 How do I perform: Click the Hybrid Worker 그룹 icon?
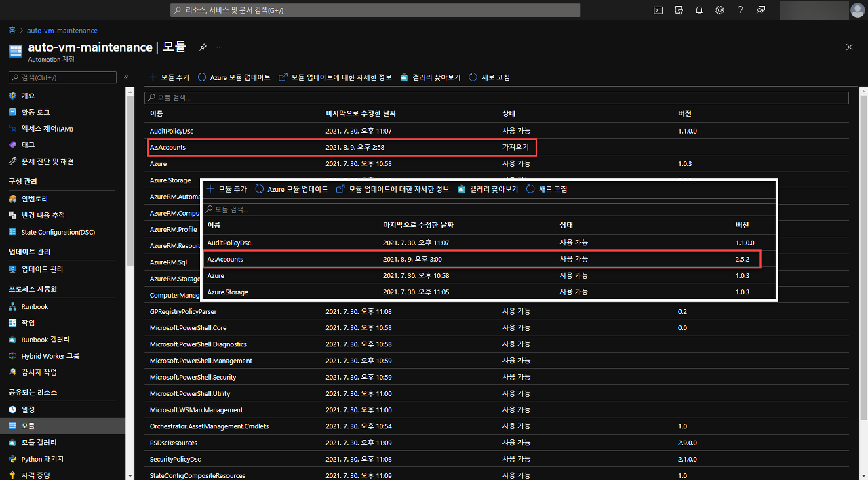click(x=13, y=356)
